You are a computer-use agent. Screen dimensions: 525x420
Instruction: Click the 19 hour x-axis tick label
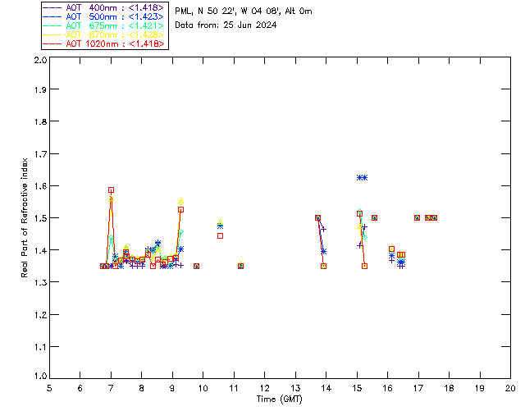[x=480, y=388]
